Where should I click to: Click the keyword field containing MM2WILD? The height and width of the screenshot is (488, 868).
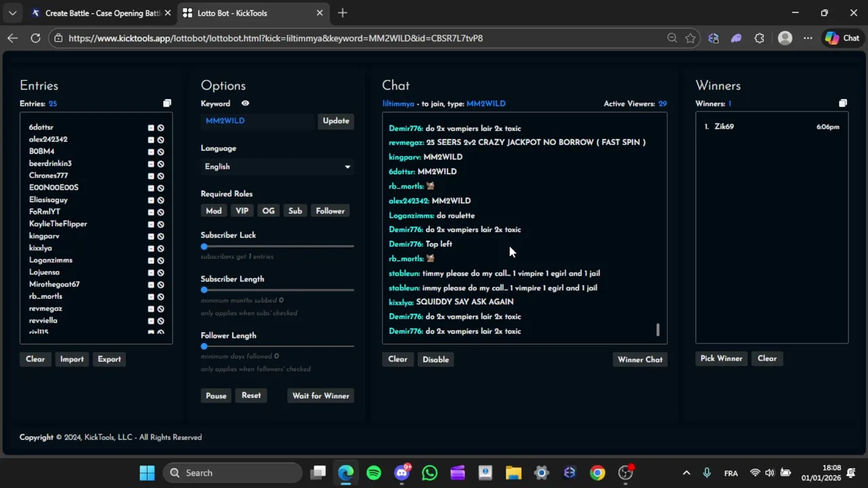(x=258, y=121)
